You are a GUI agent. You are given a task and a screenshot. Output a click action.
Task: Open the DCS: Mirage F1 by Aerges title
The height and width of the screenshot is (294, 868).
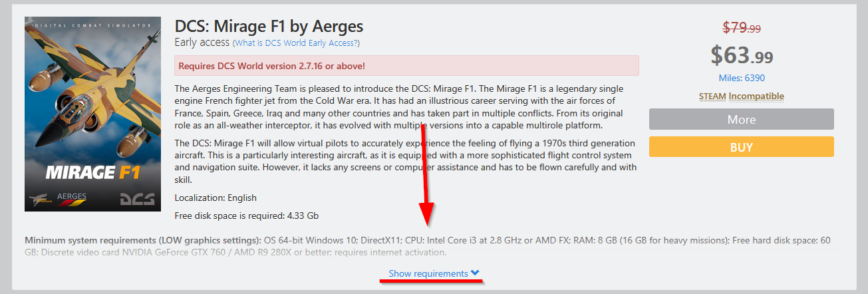click(x=269, y=27)
